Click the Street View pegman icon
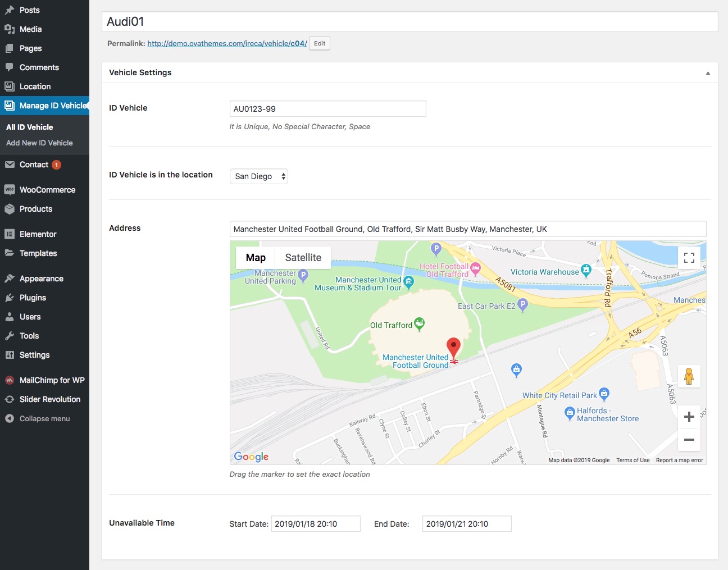This screenshot has width=728, height=570. pyautogui.click(x=689, y=376)
